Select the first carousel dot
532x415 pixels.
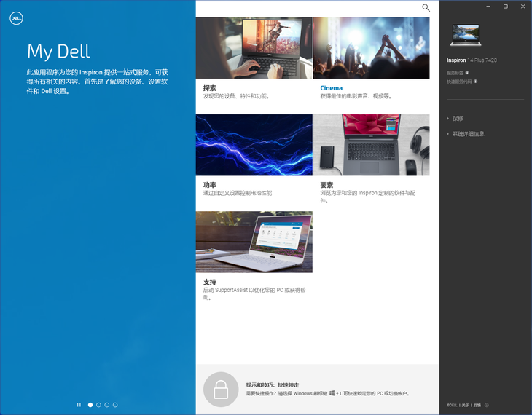click(x=90, y=404)
